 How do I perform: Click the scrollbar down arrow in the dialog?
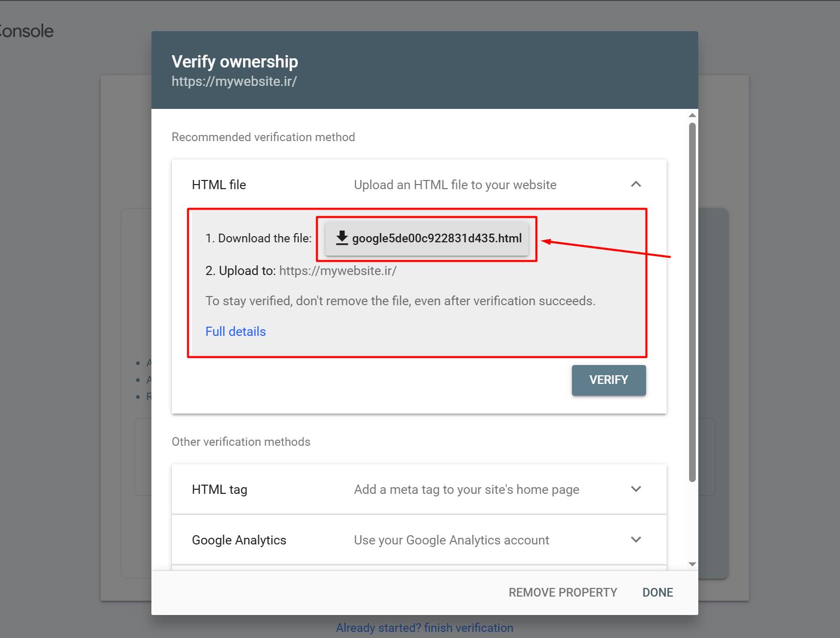tap(692, 564)
